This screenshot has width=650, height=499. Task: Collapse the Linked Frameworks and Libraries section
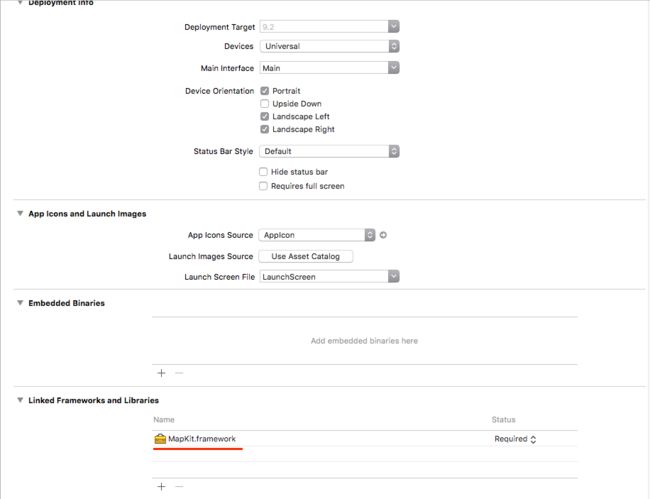(x=20, y=400)
